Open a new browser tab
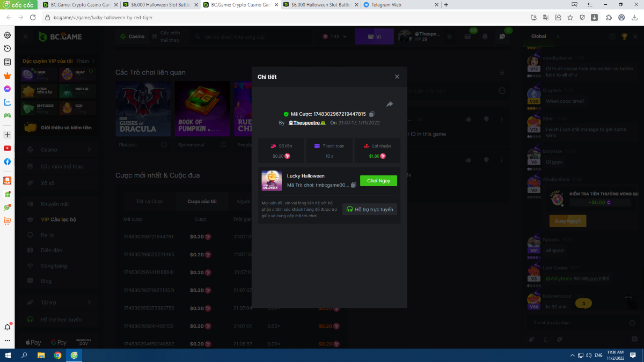This screenshot has width=644, height=362. coord(446,5)
